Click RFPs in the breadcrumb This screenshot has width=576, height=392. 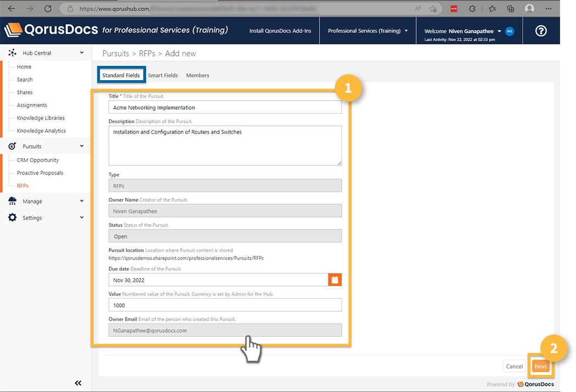(x=147, y=54)
